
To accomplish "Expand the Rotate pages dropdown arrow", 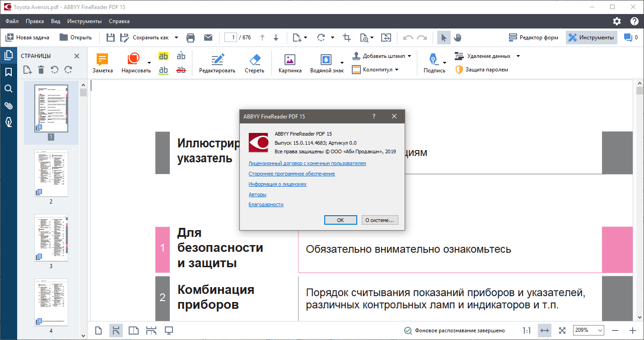I will (x=332, y=38).
